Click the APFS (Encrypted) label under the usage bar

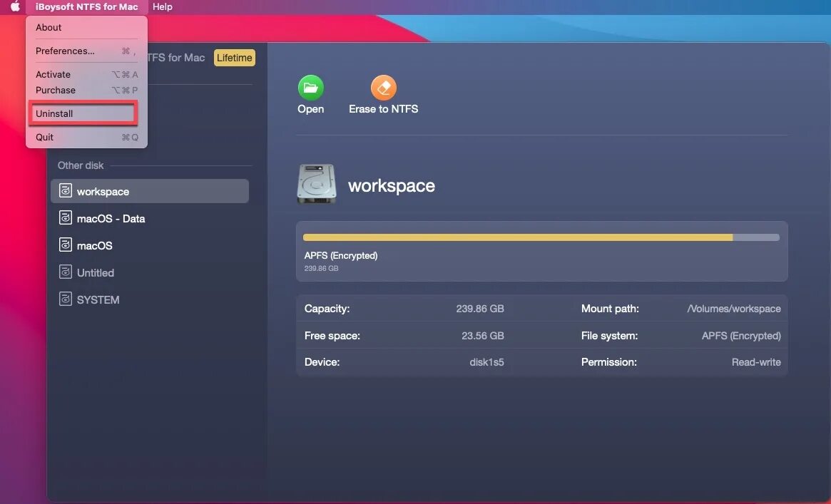[341, 256]
